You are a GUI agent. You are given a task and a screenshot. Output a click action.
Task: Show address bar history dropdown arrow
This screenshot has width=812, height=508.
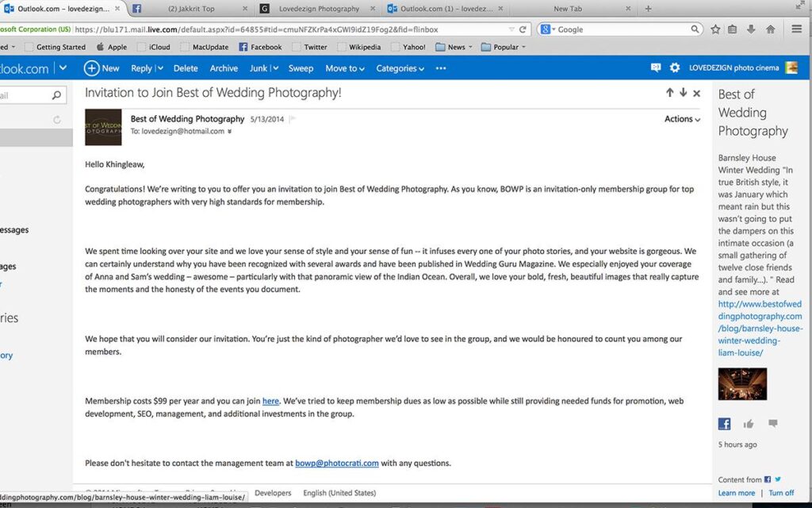pyautogui.click(x=511, y=29)
